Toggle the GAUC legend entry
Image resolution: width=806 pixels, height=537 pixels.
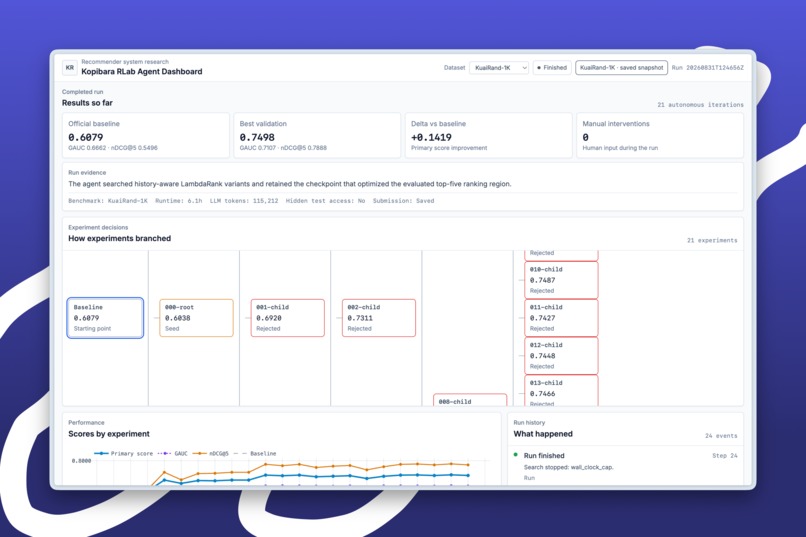coord(173,454)
